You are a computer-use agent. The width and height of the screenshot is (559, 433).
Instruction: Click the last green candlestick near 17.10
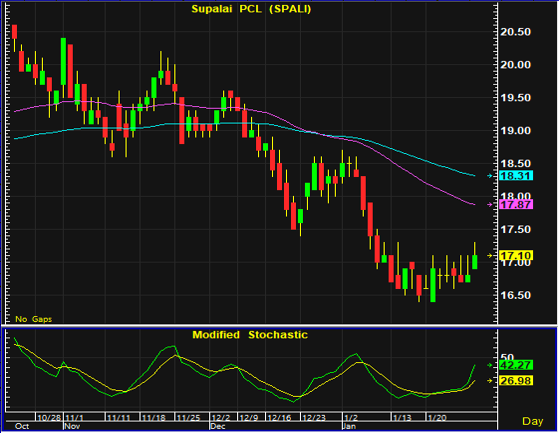(475, 262)
